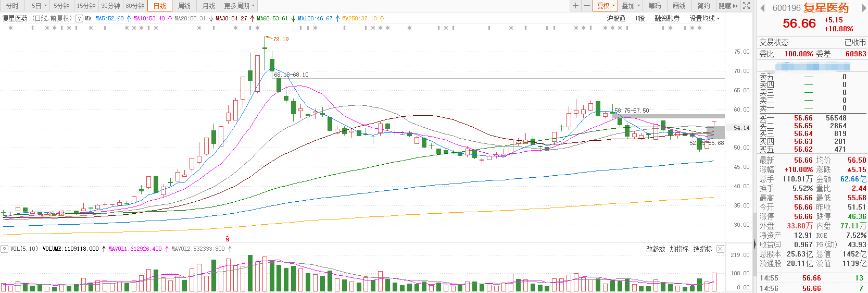Select the 分时 intraday tab
The height and width of the screenshot is (293, 868).
tap(12, 6)
